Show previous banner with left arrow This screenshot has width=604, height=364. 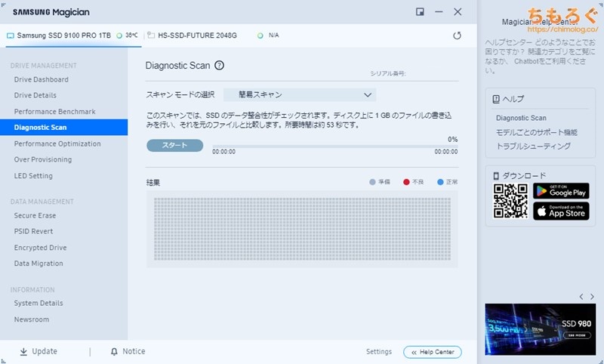[x=581, y=297]
